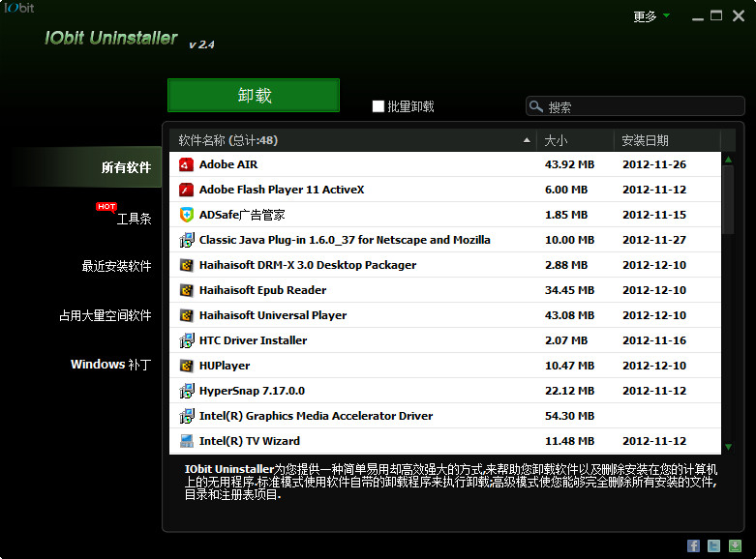
Task: Open the 工具条 toolbars tab
Action: (x=134, y=219)
